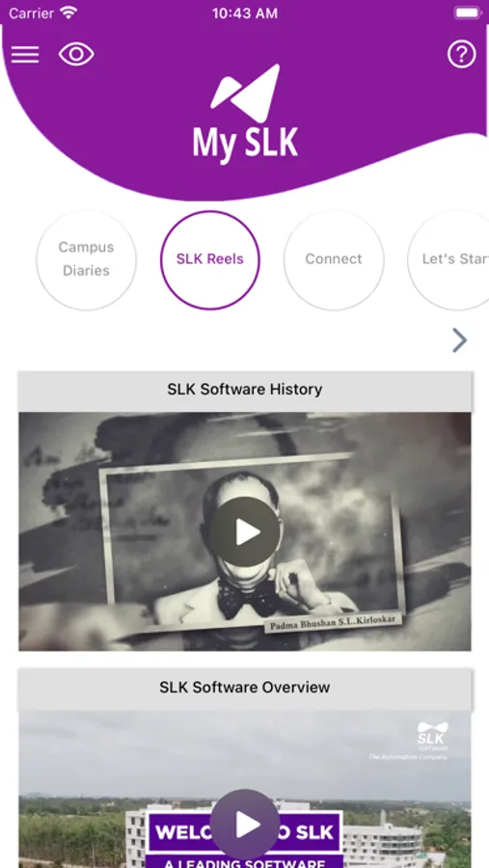Open the Kirloskar portrait video thumbnail
489x868 pixels.
tap(245, 531)
